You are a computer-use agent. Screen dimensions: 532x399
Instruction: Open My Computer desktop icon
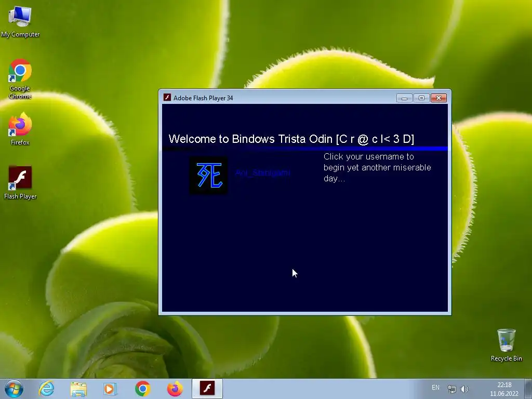click(x=20, y=22)
